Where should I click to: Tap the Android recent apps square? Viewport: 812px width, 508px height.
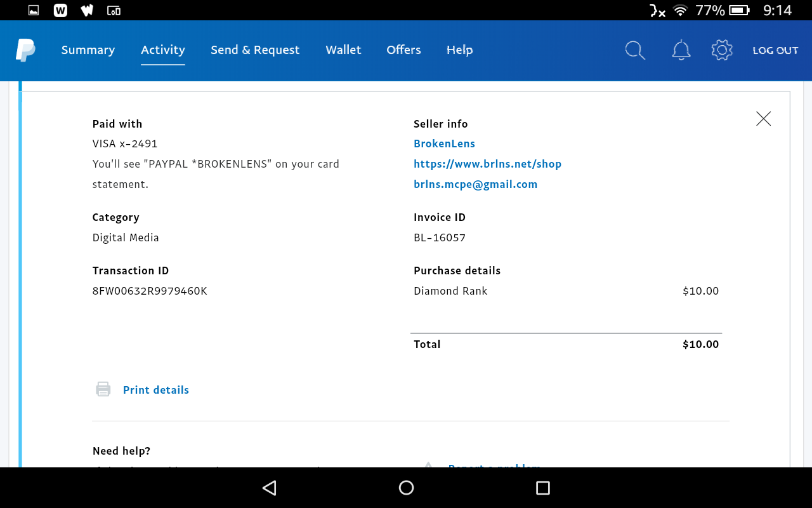pos(542,488)
